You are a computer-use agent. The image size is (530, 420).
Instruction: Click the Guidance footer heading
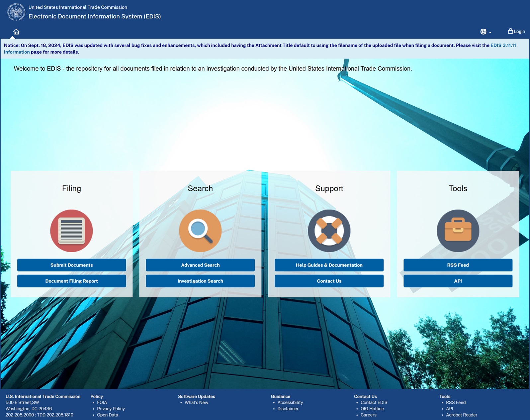click(x=281, y=396)
